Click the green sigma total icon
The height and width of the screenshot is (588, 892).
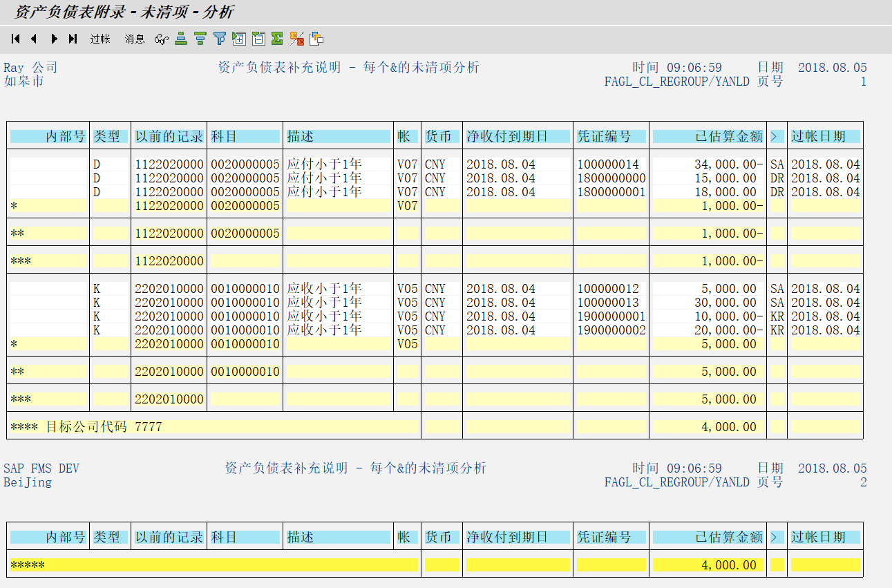coord(278,39)
